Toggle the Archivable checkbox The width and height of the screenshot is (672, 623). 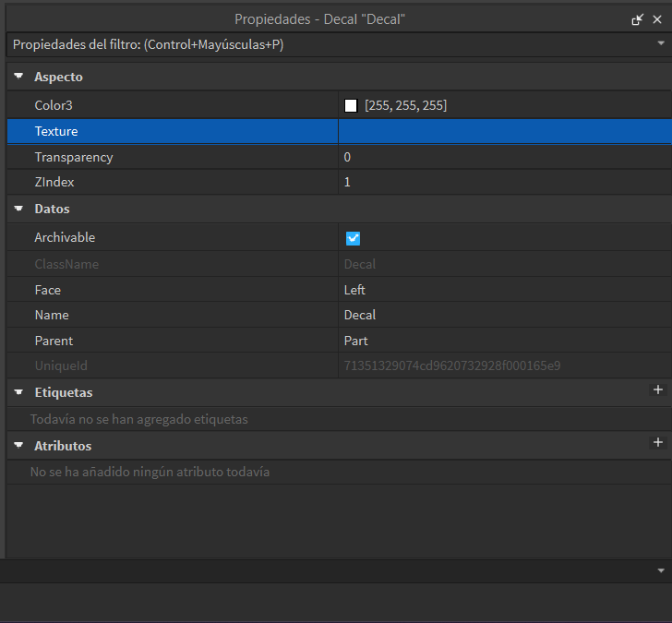pos(353,238)
